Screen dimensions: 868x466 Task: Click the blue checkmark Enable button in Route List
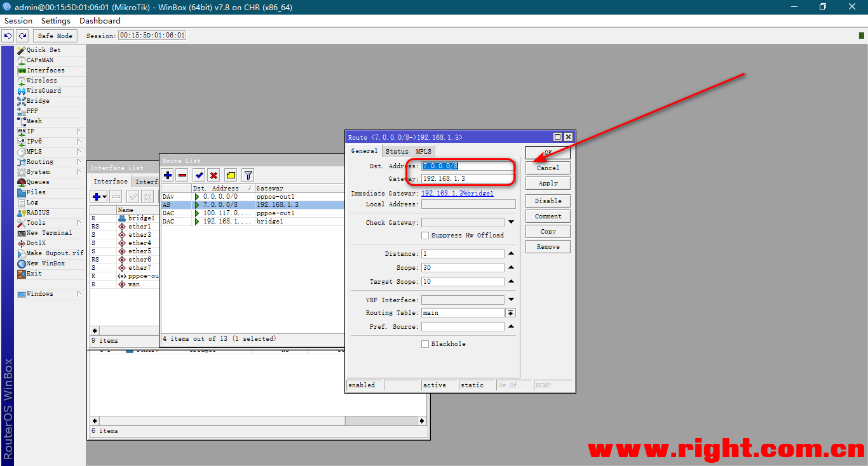pyautogui.click(x=199, y=175)
